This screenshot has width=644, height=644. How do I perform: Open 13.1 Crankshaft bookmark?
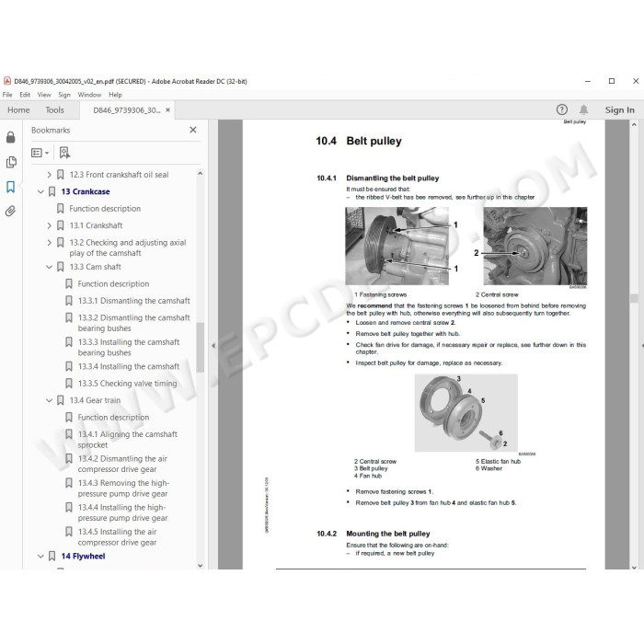click(96, 225)
